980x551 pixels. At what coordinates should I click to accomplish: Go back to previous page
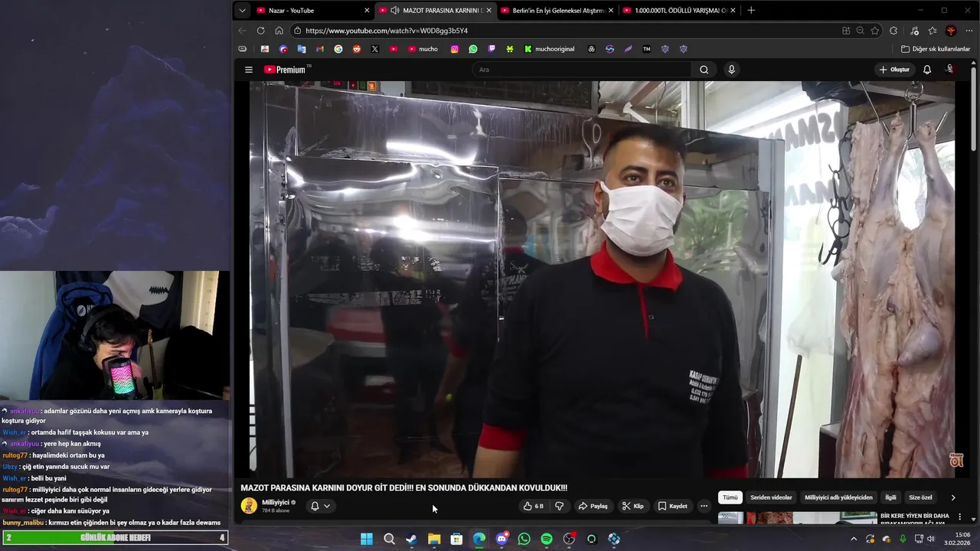[x=242, y=31]
